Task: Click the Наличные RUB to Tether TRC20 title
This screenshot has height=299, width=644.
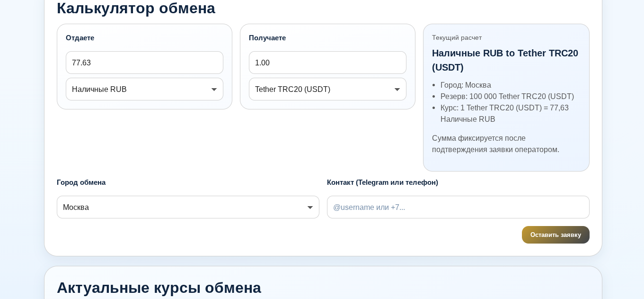Action: click(x=505, y=60)
